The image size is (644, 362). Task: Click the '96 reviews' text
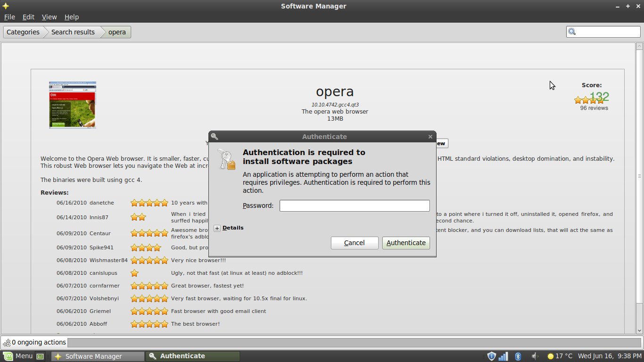click(x=594, y=108)
